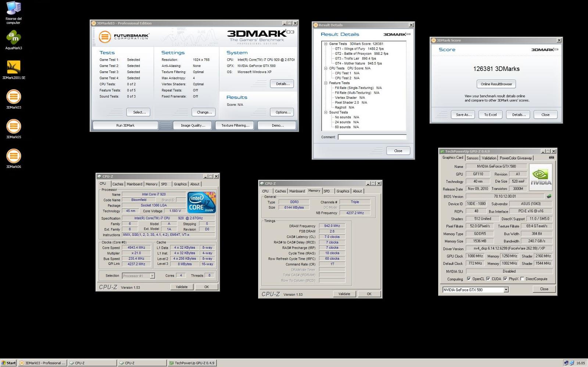Open the AquaMark3 desktop shortcut
588x367 pixels.
coord(14,40)
